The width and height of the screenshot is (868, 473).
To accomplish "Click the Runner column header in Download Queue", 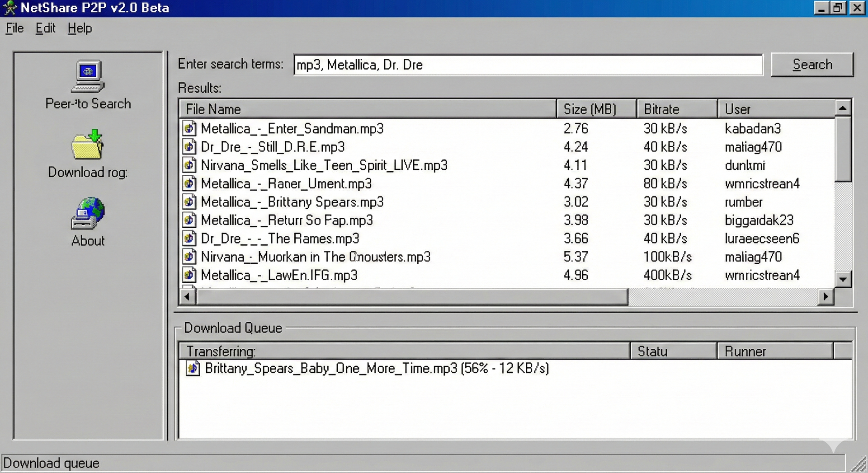I will (775, 351).
